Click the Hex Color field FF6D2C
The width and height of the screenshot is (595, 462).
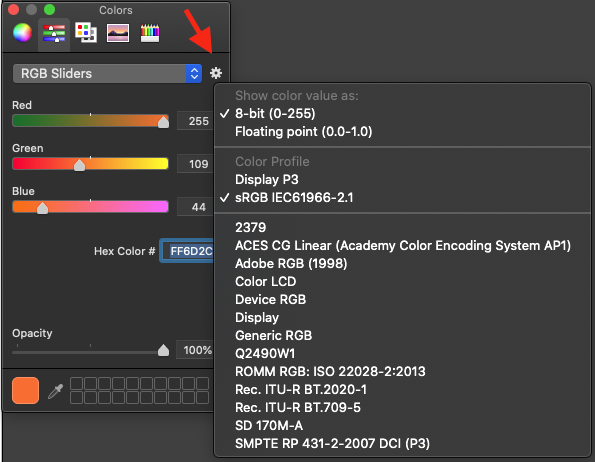(x=187, y=251)
